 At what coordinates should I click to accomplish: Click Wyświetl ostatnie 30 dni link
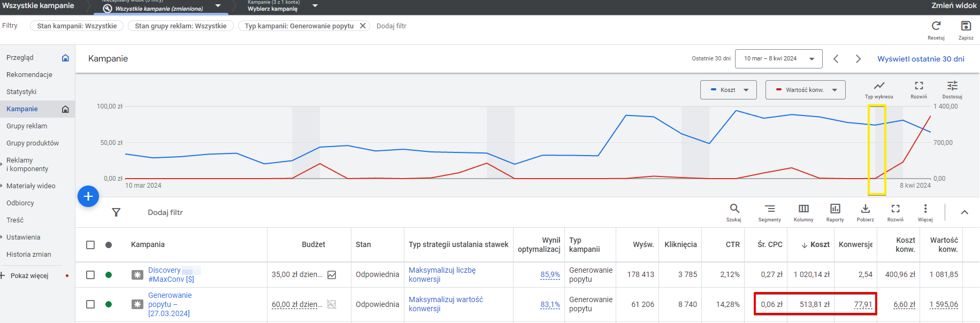point(921,59)
